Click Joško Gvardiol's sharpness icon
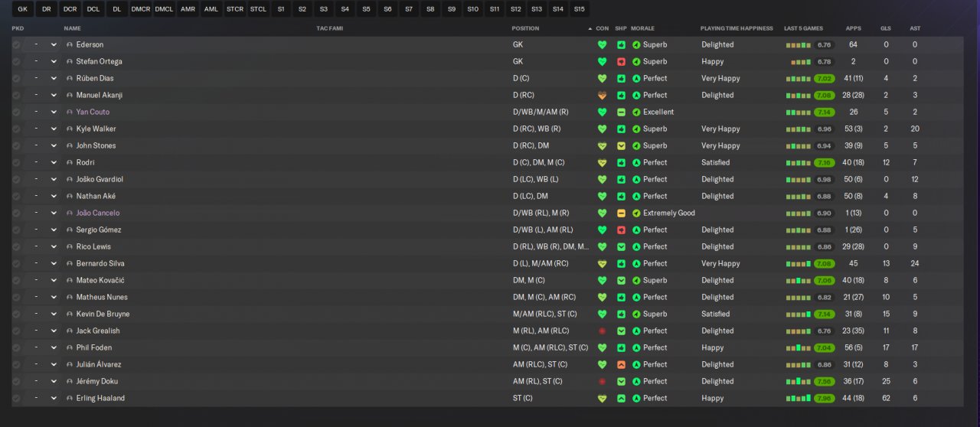The image size is (980, 427). 621,179
